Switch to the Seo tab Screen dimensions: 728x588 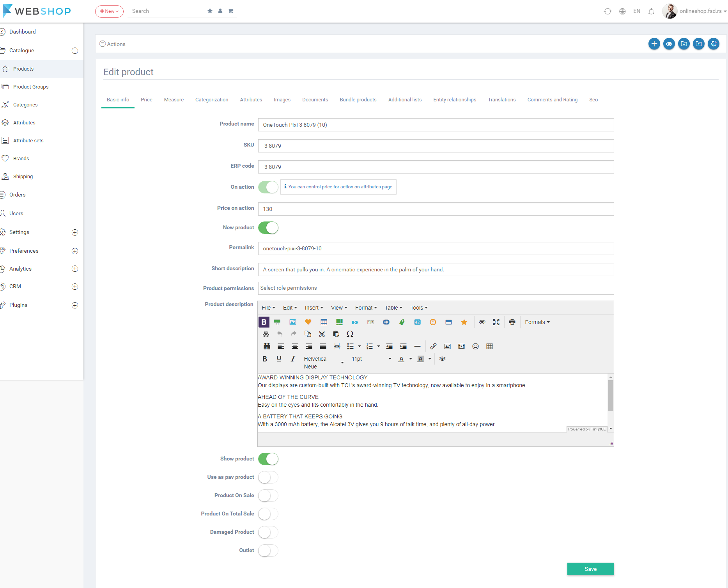point(593,100)
